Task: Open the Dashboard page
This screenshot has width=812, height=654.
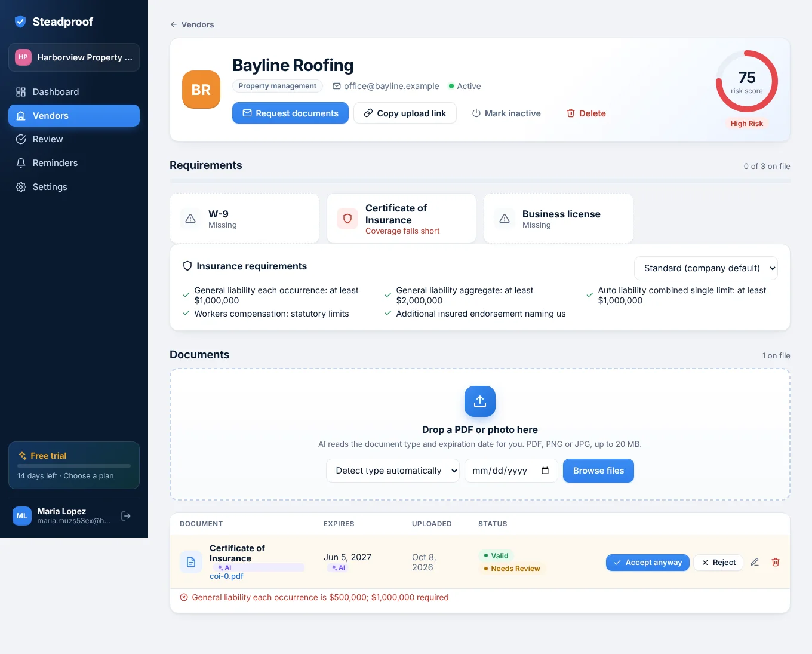Action: coord(74,92)
